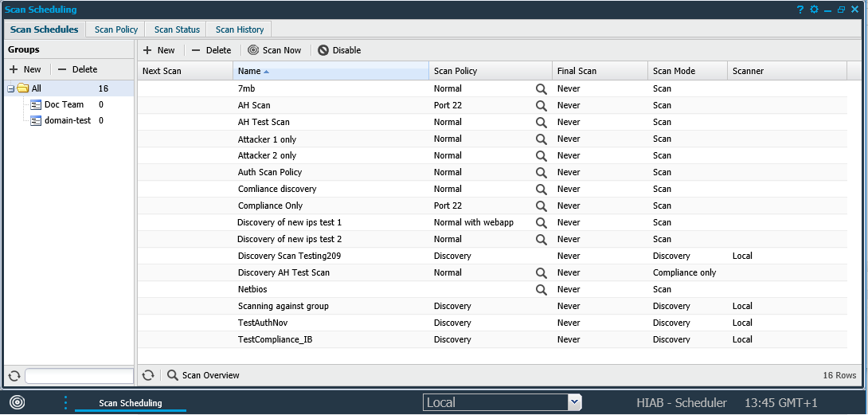The height and width of the screenshot is (415, 868).
Task: Refresh the scan schedules grid
Action: tap(147, 375)
